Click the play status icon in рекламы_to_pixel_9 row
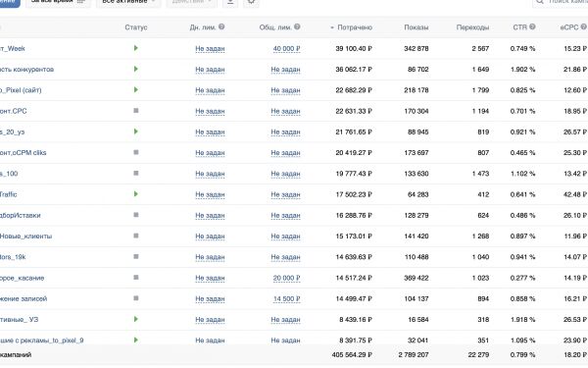The image size is (588, 368). coord(136,340)
